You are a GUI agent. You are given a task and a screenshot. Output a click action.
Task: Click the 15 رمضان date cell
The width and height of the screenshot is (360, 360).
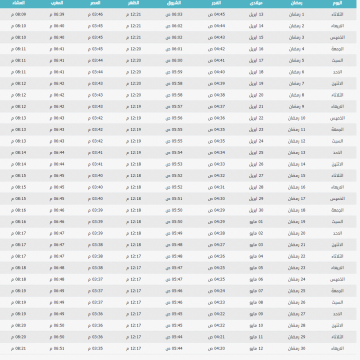[x=297, y=176]
